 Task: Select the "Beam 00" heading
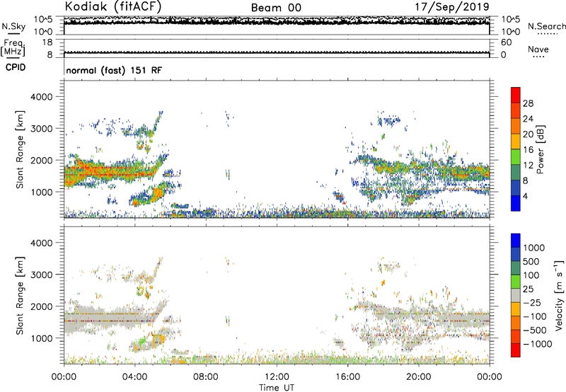click(276, 8)
